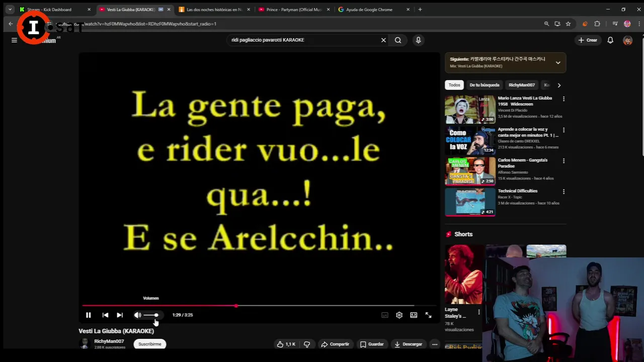Open the Carlos Menem Gangsta's Paradise thumbnail
The width and height of the screenshot is (644, 362).
(x=470, y=171)
